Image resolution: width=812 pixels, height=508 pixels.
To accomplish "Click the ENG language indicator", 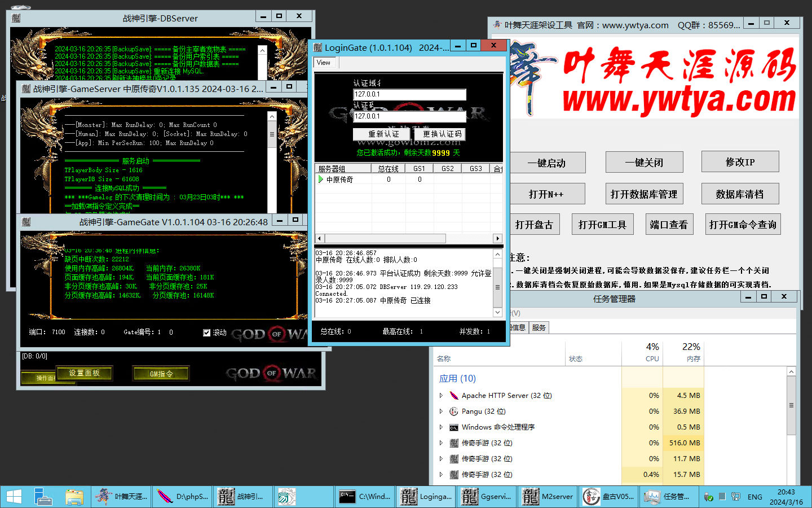I will [x=754, y=497].
